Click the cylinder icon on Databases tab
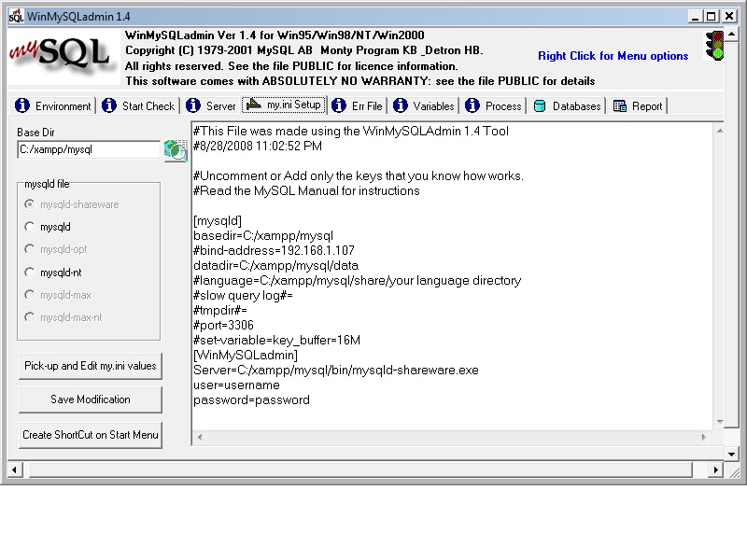This screenshot has height=560, width=747. click(x=540, y=105)
